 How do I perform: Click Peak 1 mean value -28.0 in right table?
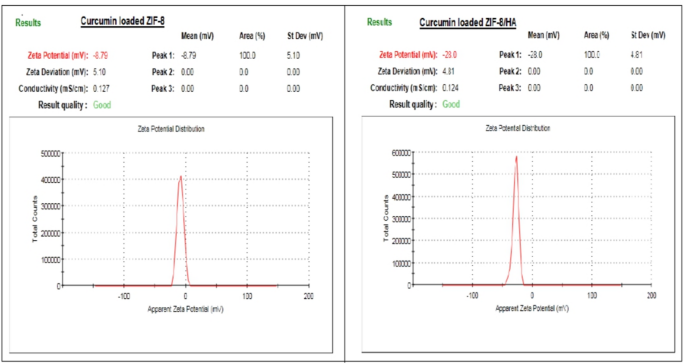[x=535, y=55]
